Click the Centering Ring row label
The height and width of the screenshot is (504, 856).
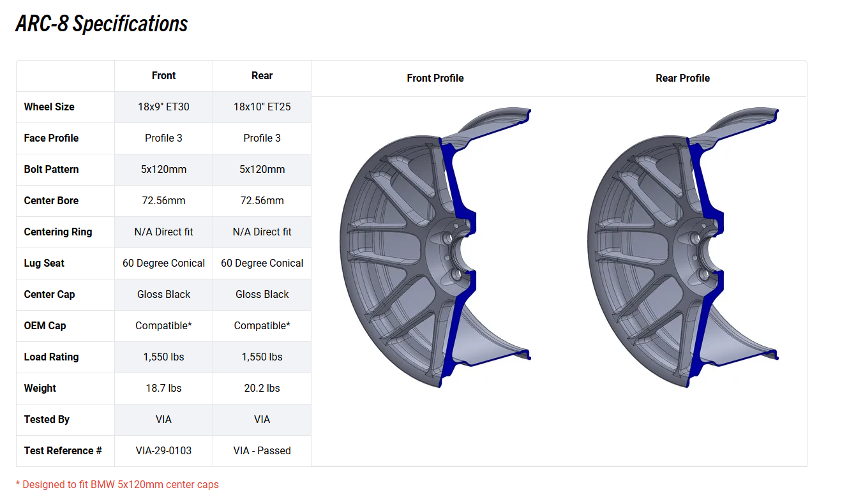(58, 232)
